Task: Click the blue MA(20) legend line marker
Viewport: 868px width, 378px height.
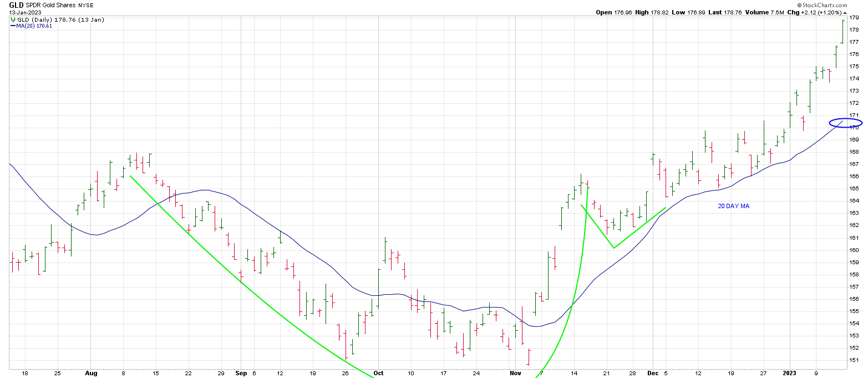Action: pyautogui.click(x=13, y=26)
